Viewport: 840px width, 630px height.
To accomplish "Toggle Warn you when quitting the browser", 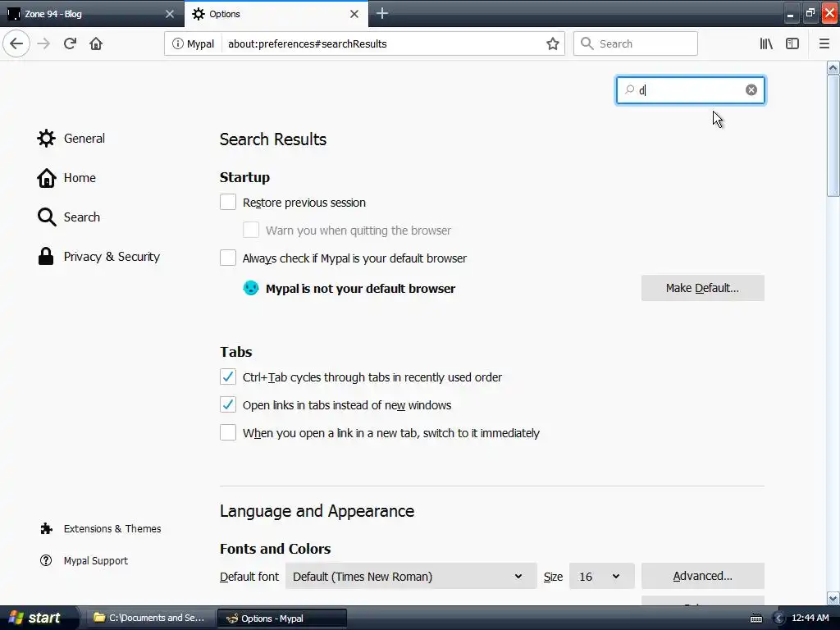I will click(x=251, y=231).
